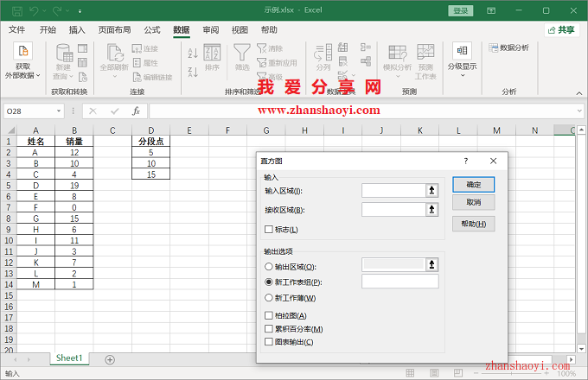
Task: Sort descending Z to A icon
Action: [x=193, y=72]
